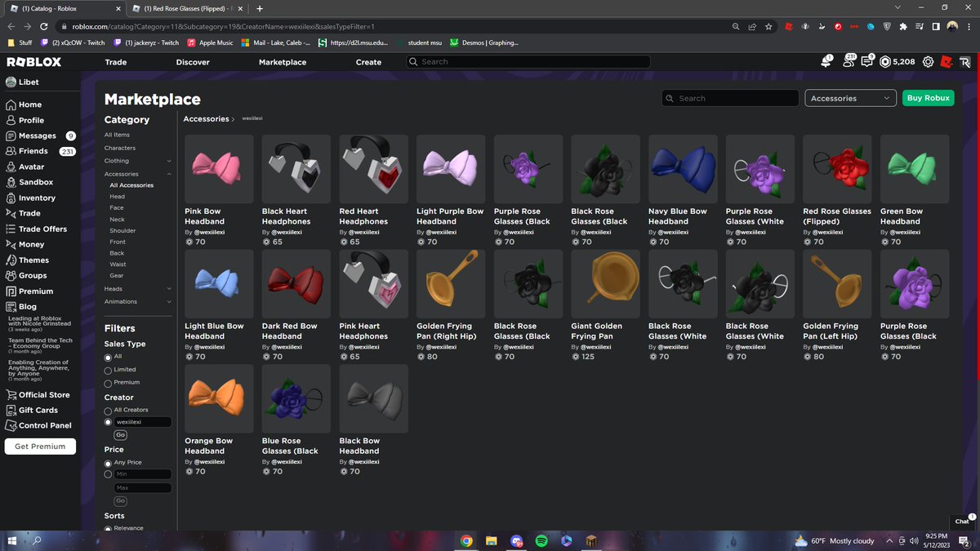Screen dimensions: 980x551
Task: Click Go under the price range fields
Action: point(120,500)
